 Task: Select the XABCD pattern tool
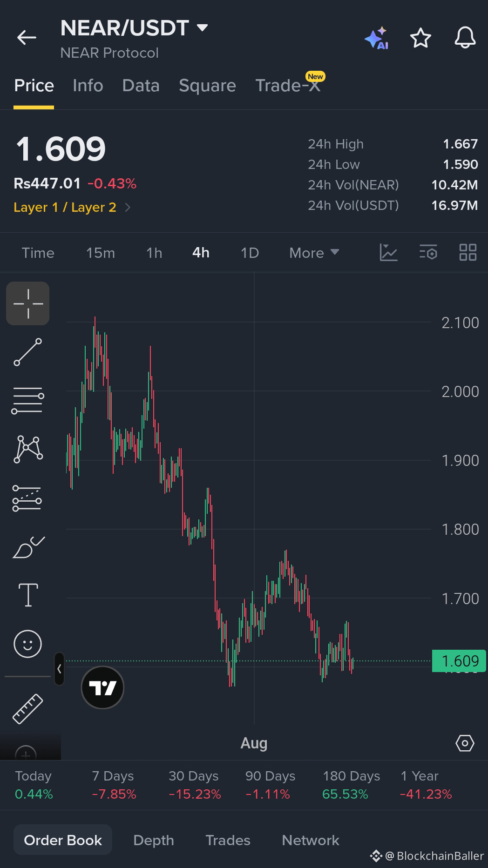(28, 449)
